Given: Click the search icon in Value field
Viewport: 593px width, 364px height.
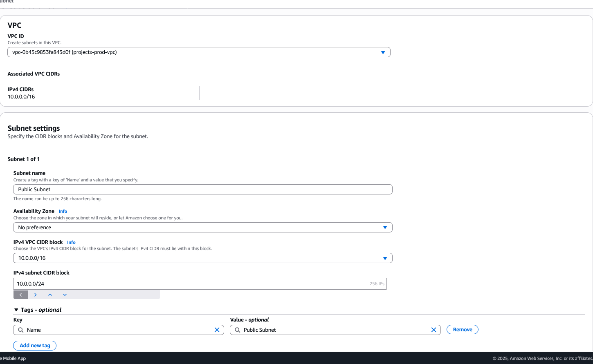Looking at the screenshot, I should [237, 330].
